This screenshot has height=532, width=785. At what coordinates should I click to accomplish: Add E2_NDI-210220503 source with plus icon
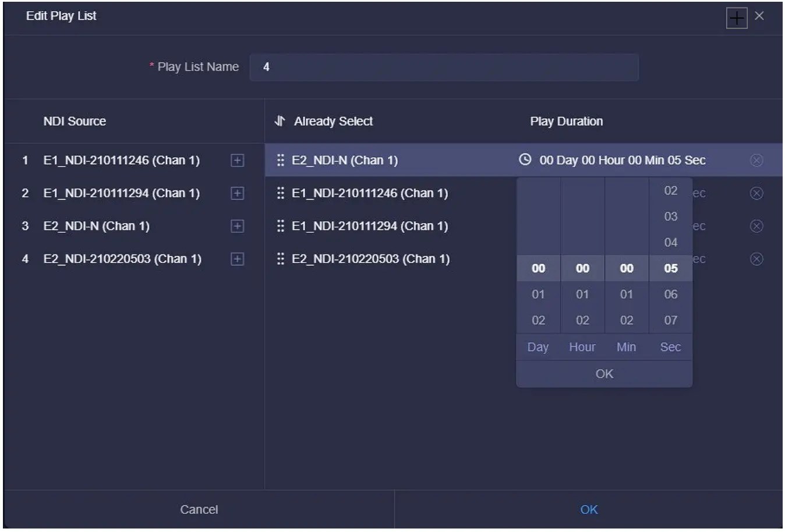pyautogui.click(x=237, y=259)
